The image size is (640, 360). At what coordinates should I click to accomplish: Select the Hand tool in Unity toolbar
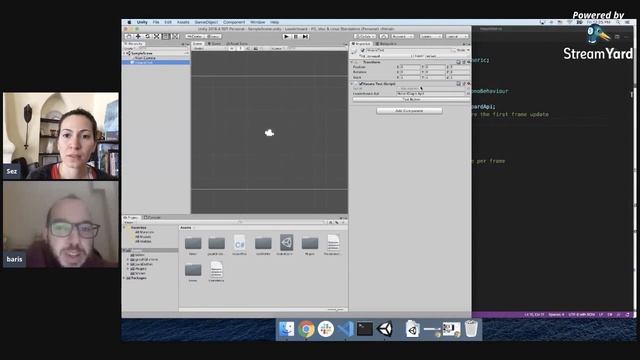click(x=128, y=36)
